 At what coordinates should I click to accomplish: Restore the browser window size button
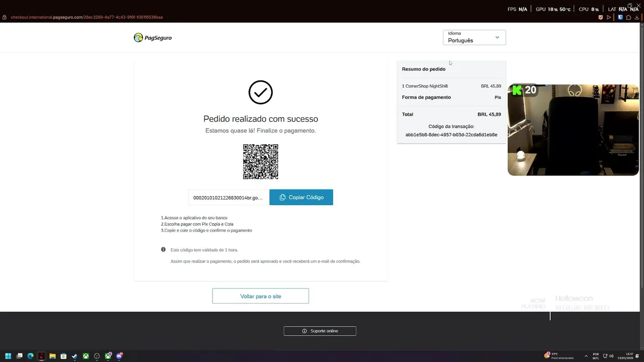630,5
